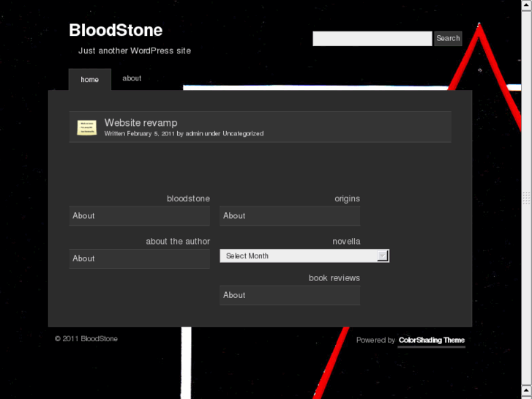Open the Select Month dropdown
The width and height of the screenshot is (532, 399).
click(304, 256)
